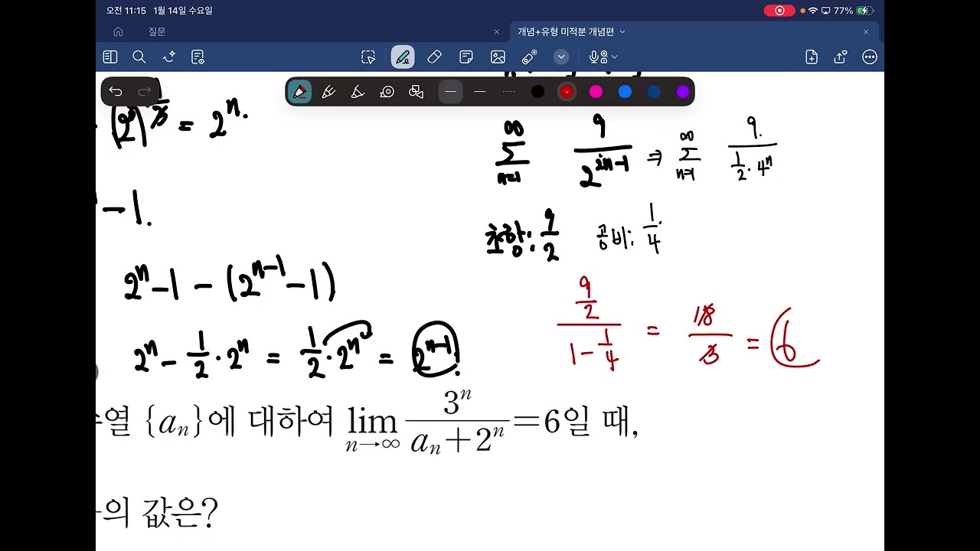The height and width of the screenshot is (551, 980).
Task: Open microphone options dropdown arrow
Action: (614, 57)
